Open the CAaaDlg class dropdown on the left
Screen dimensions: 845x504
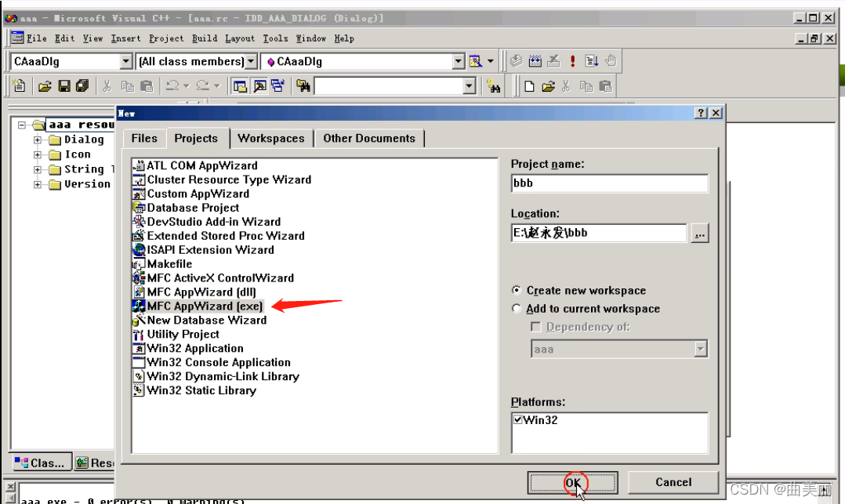(x=126, y=61)
